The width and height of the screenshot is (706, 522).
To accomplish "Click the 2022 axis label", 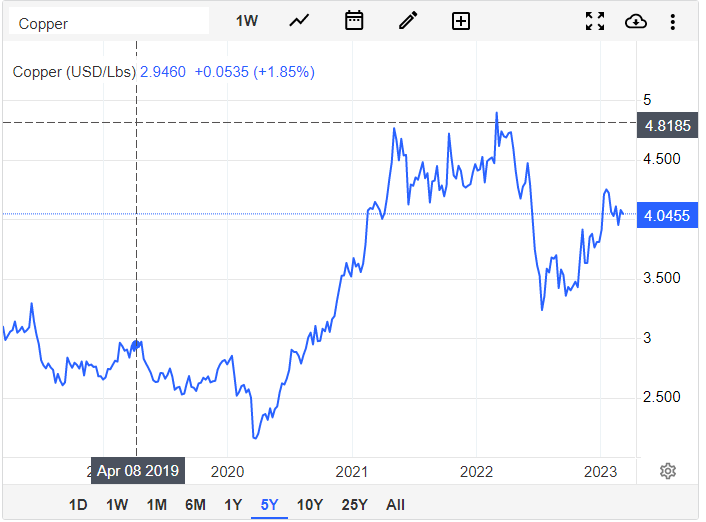I will point(476,472).
